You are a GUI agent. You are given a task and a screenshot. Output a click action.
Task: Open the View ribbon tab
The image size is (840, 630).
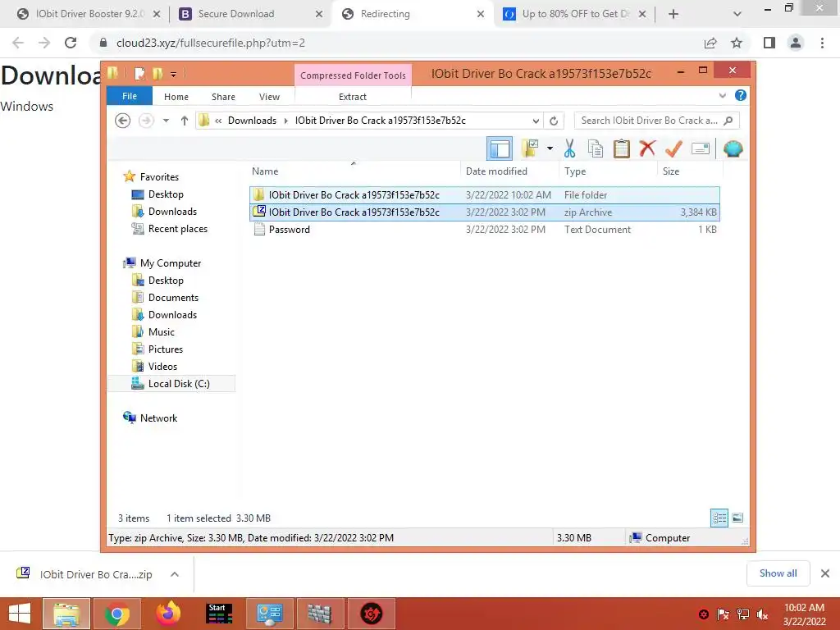[269, 97]
